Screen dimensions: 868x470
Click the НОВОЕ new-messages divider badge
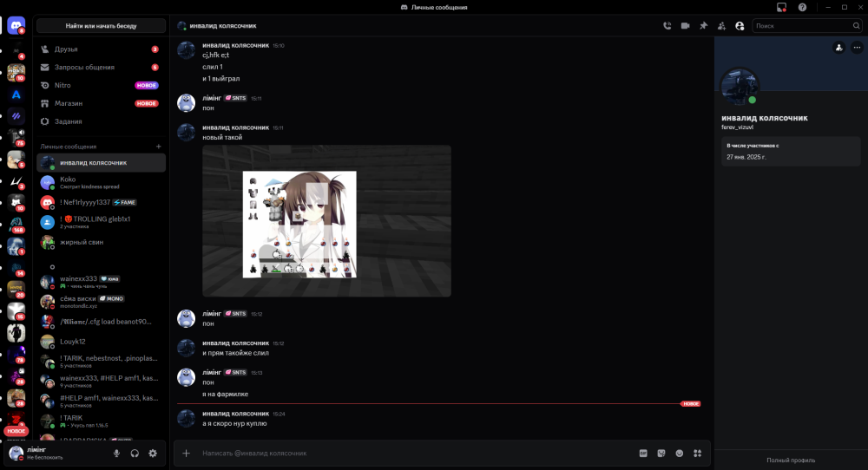pos(690,403)
